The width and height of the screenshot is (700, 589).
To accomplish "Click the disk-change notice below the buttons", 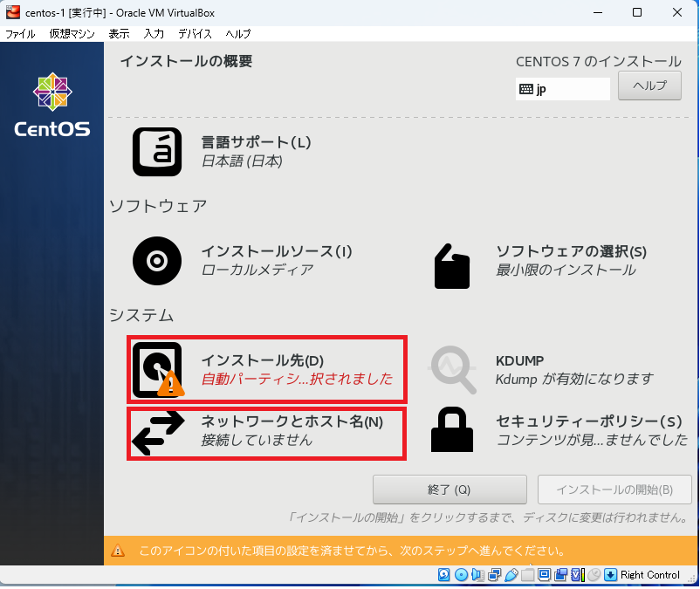I will click(x=488, y=517).
